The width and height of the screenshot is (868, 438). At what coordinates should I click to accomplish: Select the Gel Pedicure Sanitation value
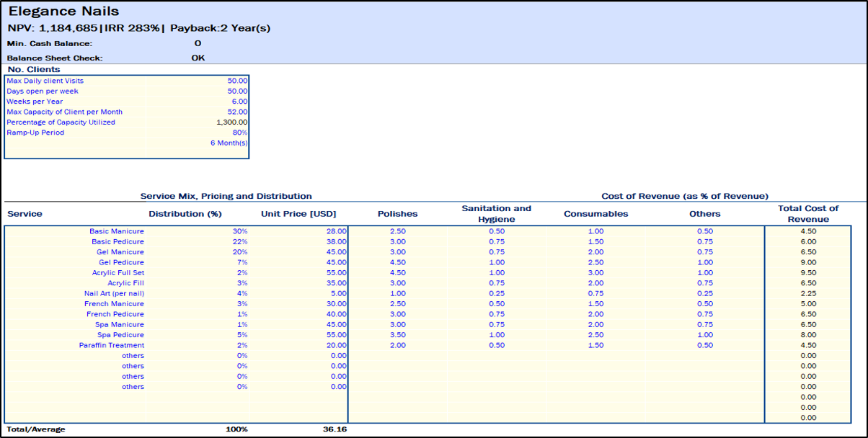(x=496, y=263)
